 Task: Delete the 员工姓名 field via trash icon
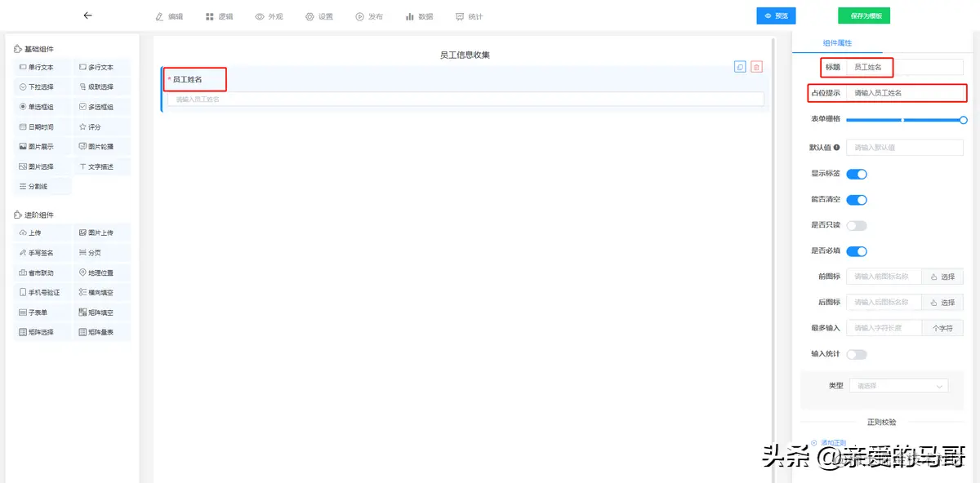(756, 67)
